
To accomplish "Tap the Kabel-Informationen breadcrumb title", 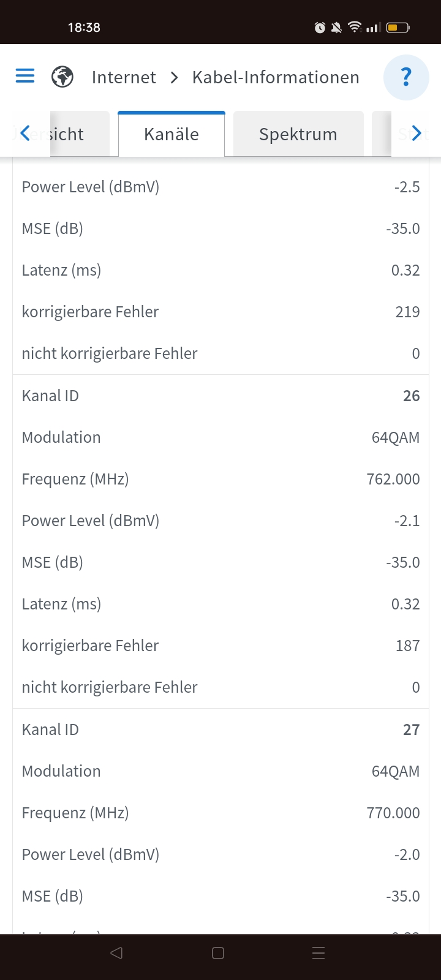I will click(x=276, y=77).
